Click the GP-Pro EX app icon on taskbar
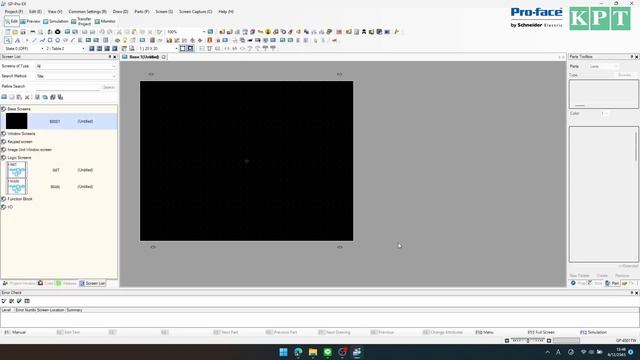 click(357, 352)
